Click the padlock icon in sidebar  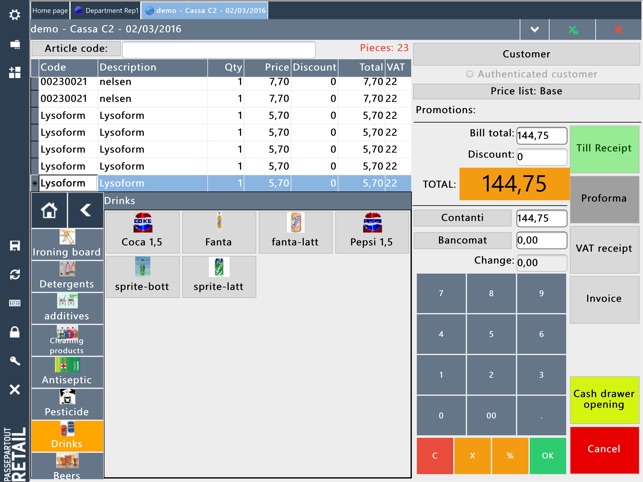click(15, 332)
